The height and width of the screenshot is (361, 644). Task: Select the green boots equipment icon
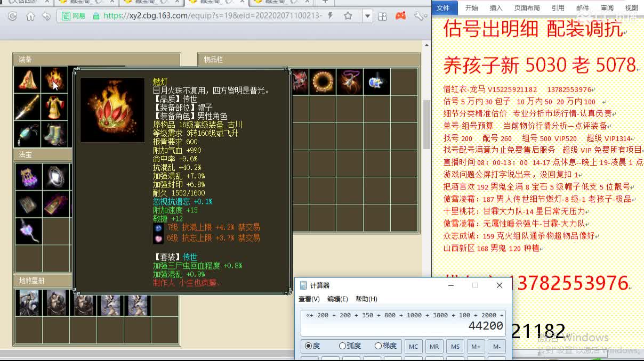(x=54, y=134)
